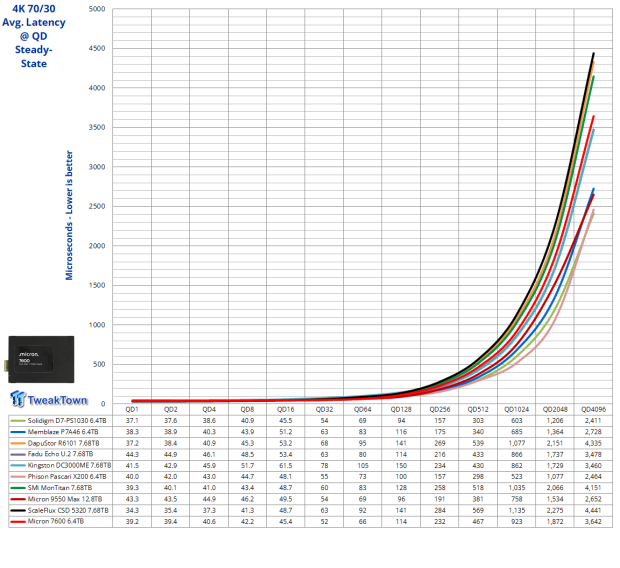
Task: Click the 4,441 value in ScaleFlux row
Action: [x=593, y=511]
